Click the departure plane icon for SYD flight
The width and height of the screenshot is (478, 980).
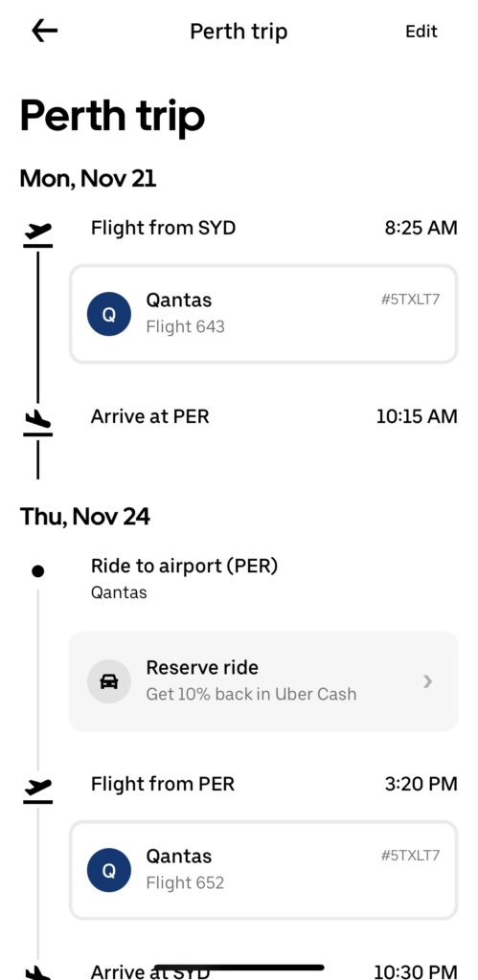pyautogui.click(x=37, y=234)
